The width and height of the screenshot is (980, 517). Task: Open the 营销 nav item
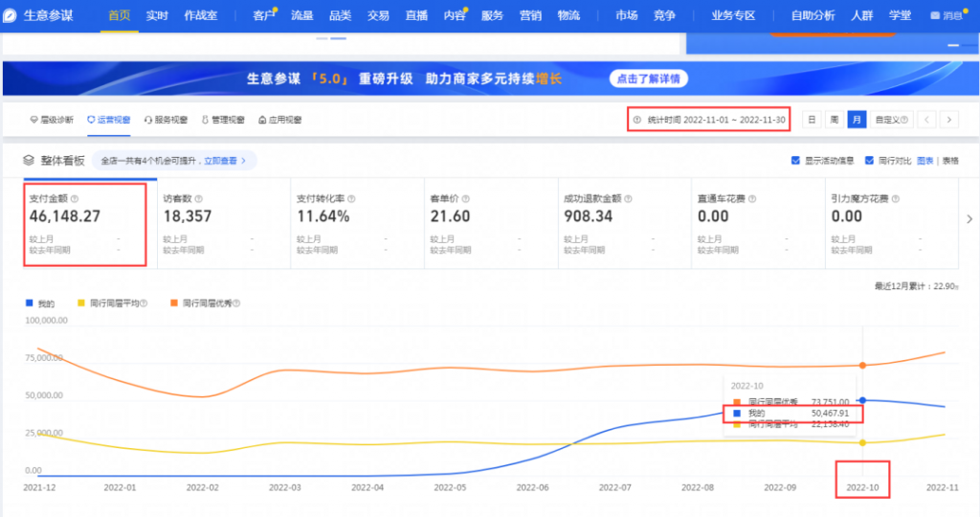(530, 15)
